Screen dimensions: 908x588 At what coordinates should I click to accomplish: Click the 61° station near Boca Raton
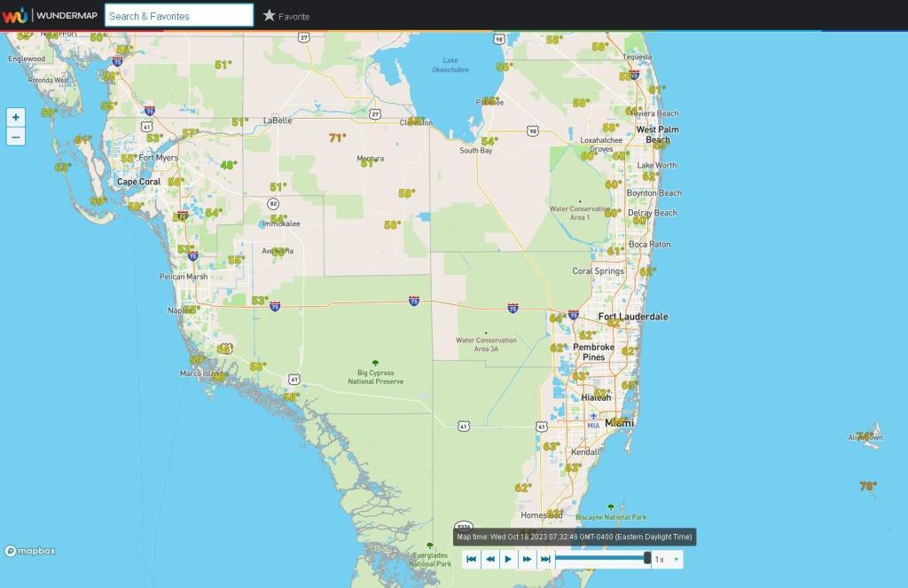point(615,251)
